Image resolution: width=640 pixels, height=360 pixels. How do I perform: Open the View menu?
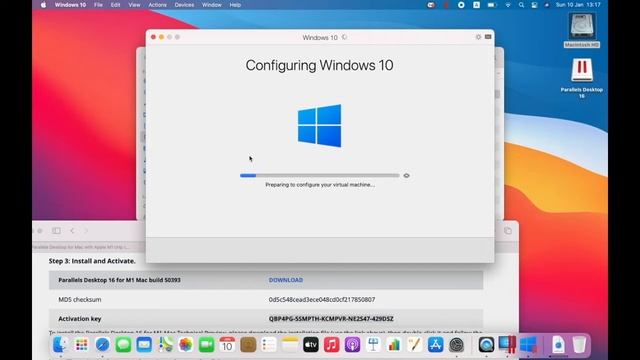tap(134, 5)
